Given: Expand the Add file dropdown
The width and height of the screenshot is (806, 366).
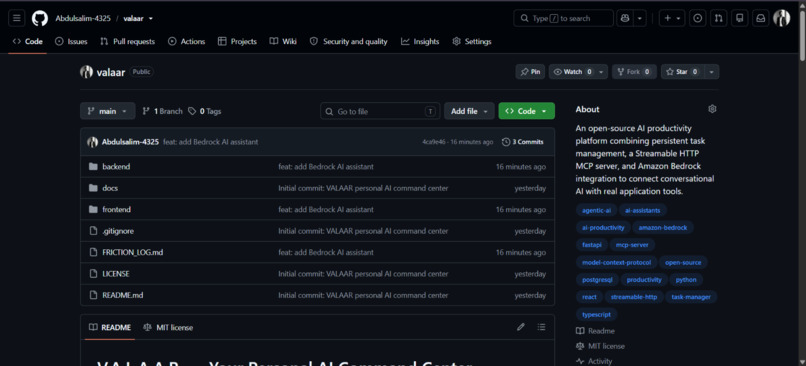Looking at the screenshot, I should pos(469,111).
